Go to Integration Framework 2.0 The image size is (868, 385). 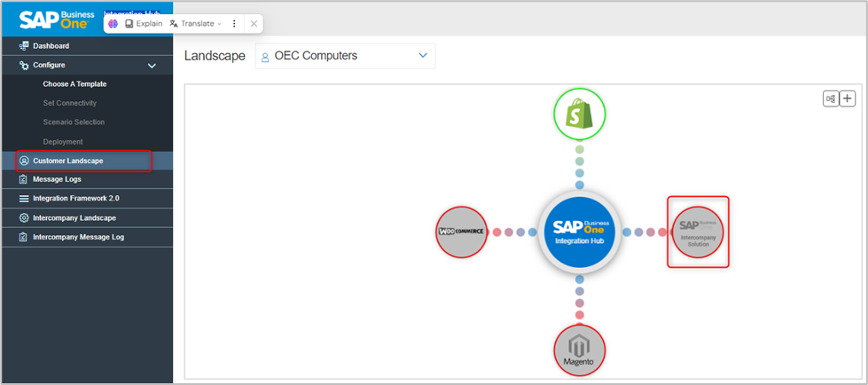(75, 198)
